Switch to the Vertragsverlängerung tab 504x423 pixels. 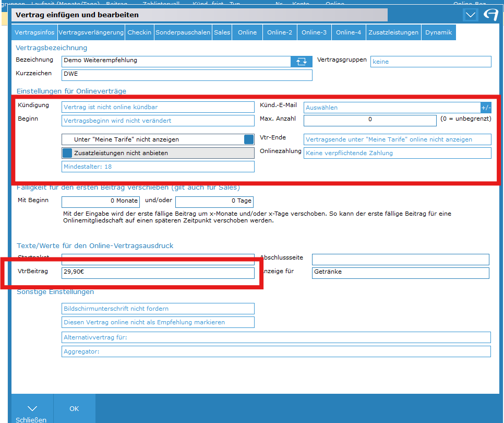coord(91,32)
